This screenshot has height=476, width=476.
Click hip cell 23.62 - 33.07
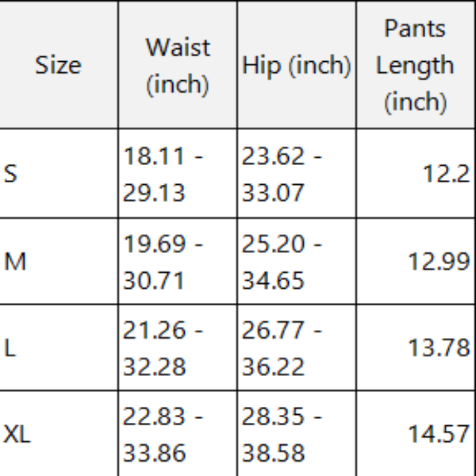pos(296,174)
